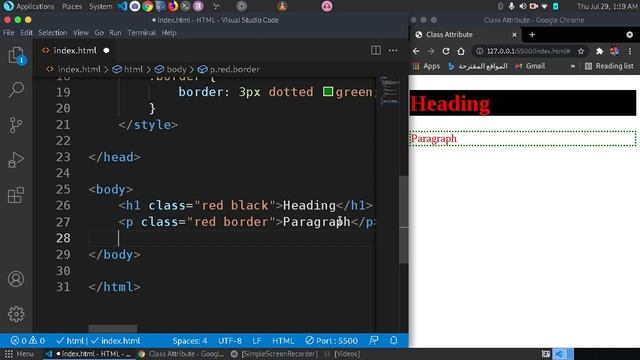Viewport: 640px width, 360px height.
Task: Expand body breadcrumb segment
Action: point(176,69)
